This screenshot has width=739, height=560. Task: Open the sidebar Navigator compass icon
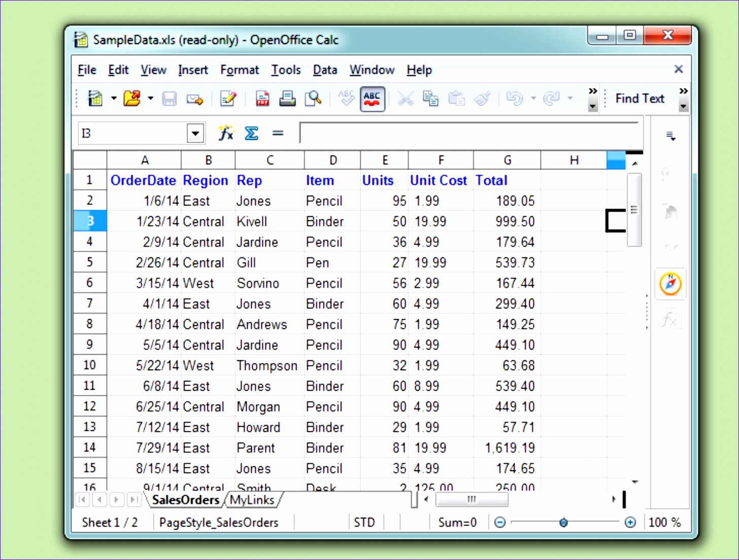[670, 284]
